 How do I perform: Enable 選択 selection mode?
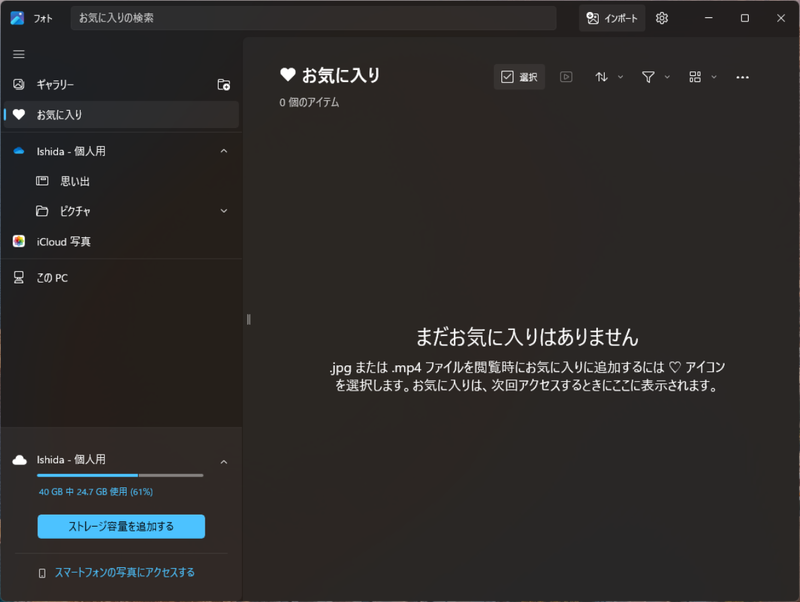[519, 76]
